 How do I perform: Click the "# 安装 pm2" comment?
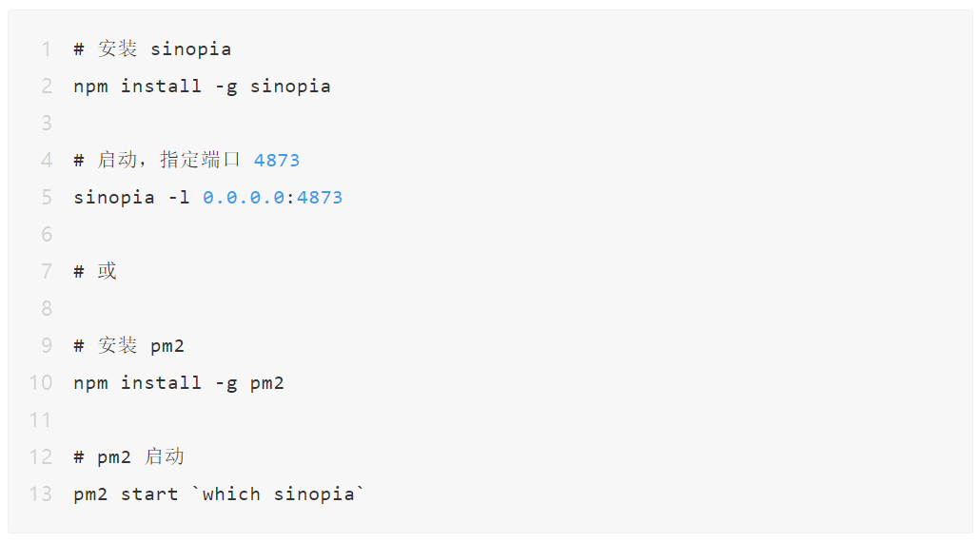pyautogui.click(x=128, y=345)
